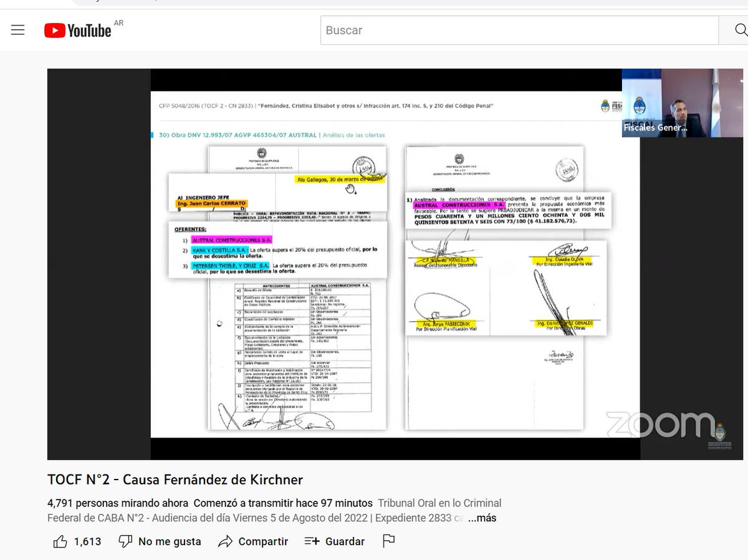Viewport: 748px width, 560px height.
Task: Click the 1,613 likes count
Action: pos(87,541)
